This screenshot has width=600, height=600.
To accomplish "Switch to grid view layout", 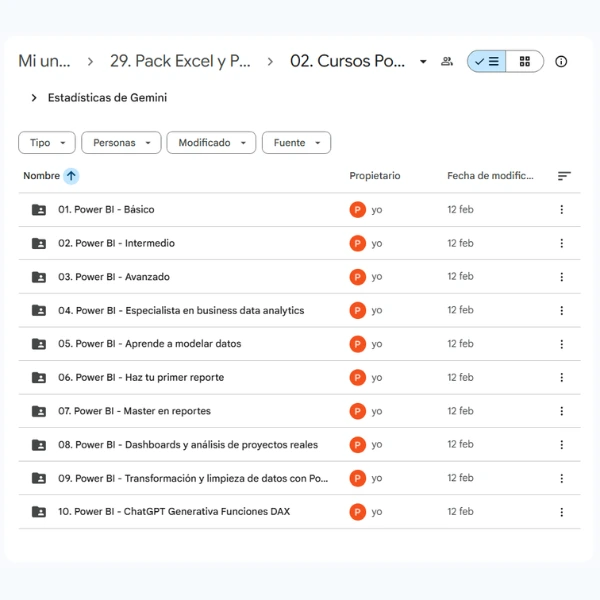I will pyautogui.click(x=525, y=61).
